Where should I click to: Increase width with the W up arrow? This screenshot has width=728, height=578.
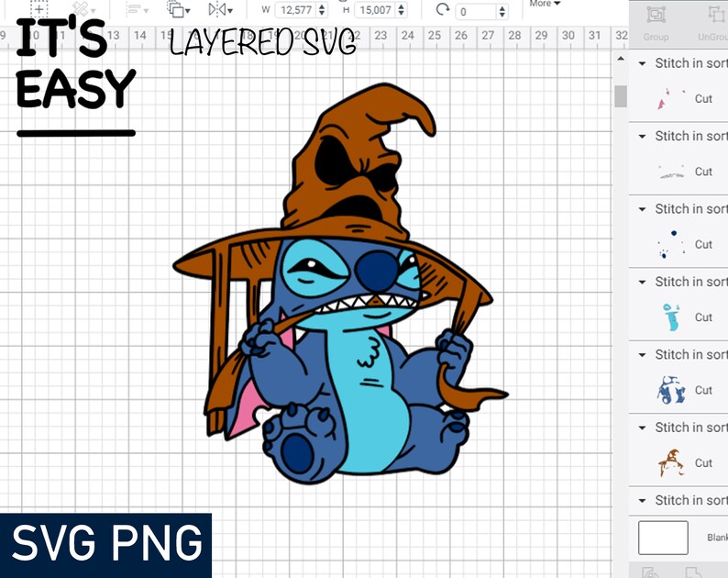tap(323, 6)
